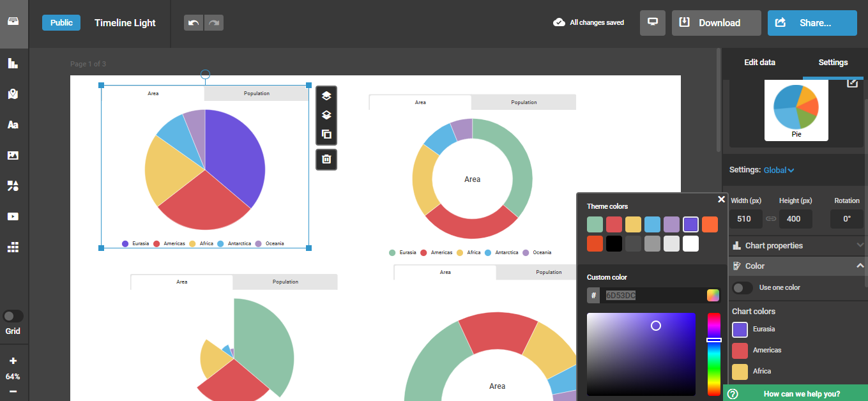Open the maps panel icon

[x=13, y=94]
